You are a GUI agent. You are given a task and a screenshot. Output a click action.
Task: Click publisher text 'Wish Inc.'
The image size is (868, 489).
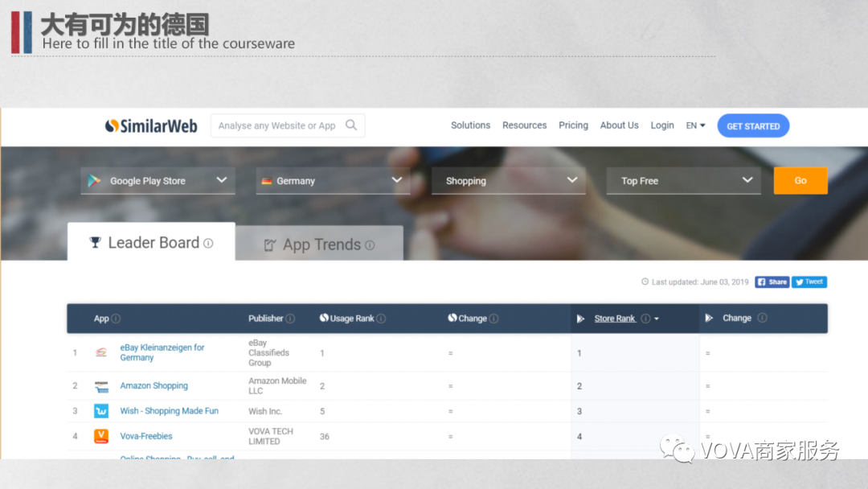(x=265, y=412)
